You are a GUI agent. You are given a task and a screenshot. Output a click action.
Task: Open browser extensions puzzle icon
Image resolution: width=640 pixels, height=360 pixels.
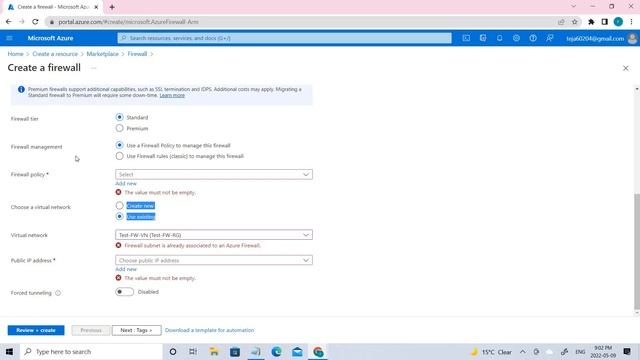[x=591, y=22]
